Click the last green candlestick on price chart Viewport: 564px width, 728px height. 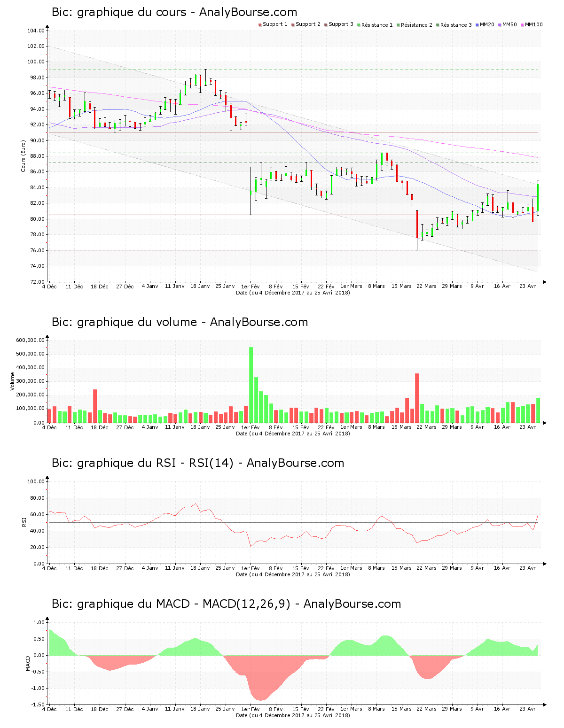click(x=538, y=197)
